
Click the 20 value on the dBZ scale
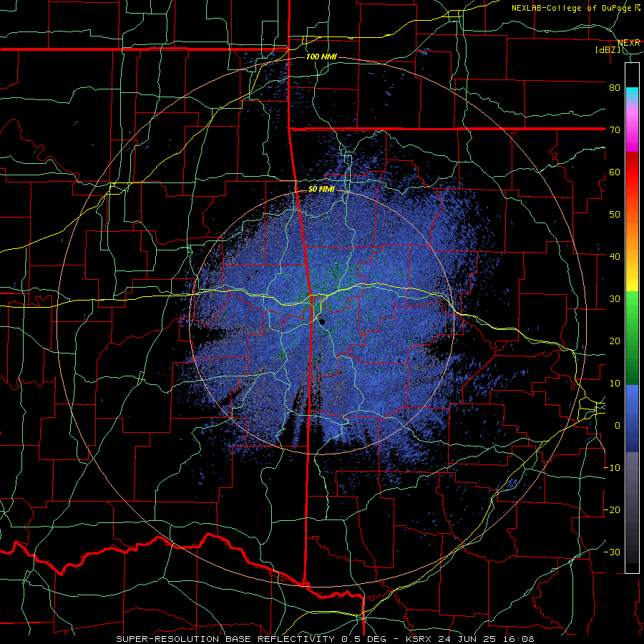[615, 341]
